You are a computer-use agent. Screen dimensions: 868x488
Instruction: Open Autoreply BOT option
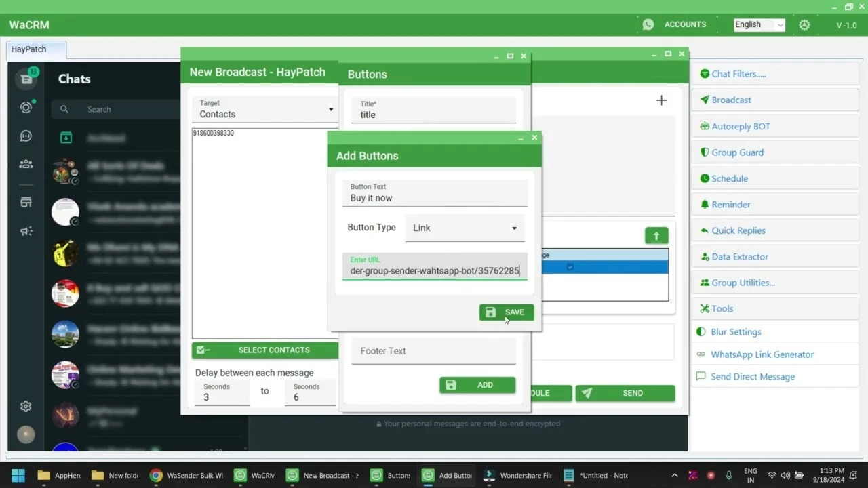point(775,126)
